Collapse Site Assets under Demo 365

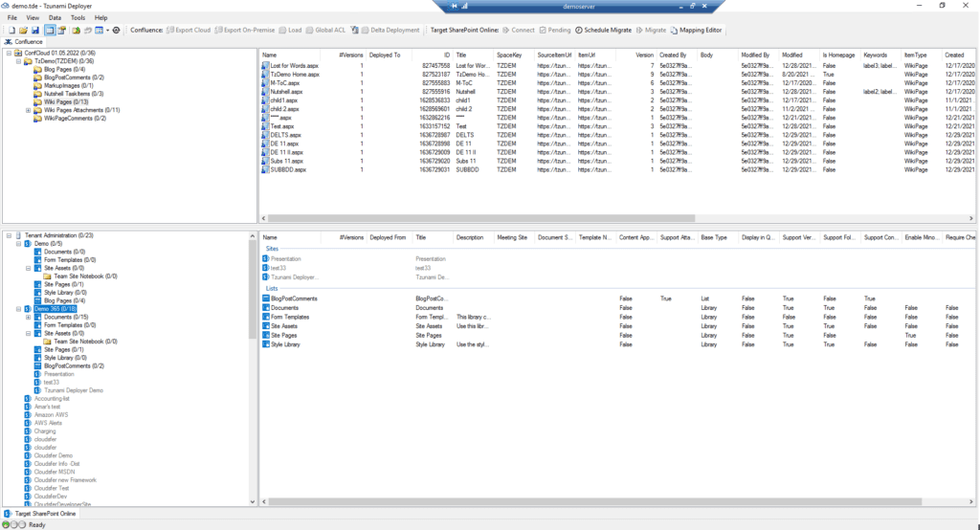pos(28,333)
